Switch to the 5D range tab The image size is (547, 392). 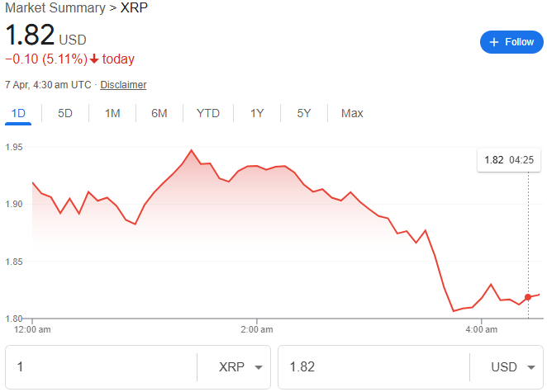click(65, 113)
